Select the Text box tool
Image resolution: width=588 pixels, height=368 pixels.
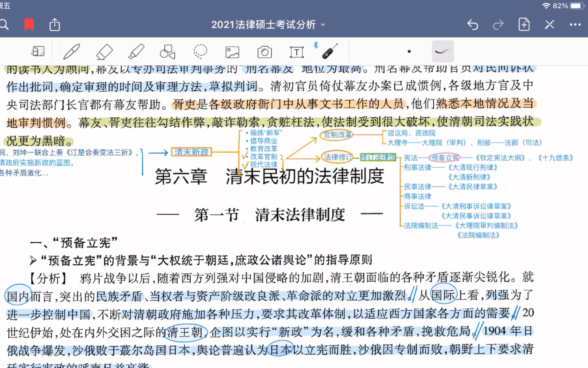(297, 52)
